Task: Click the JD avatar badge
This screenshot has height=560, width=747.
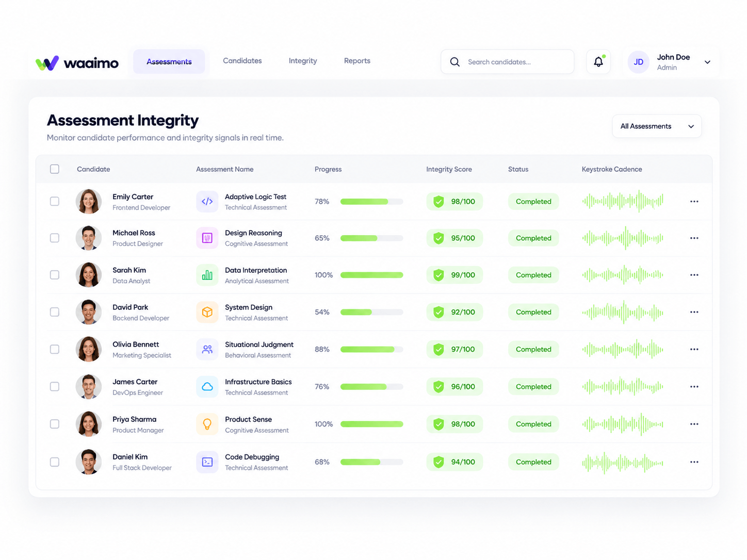Action: pos(638,62)
